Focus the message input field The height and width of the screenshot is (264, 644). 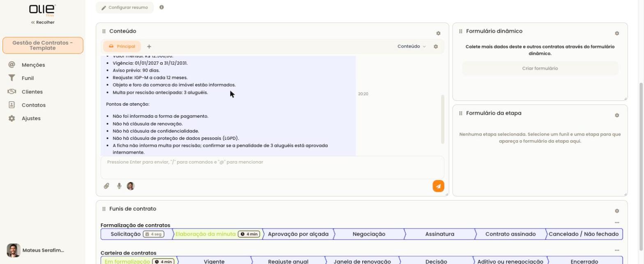pos(272,167)
